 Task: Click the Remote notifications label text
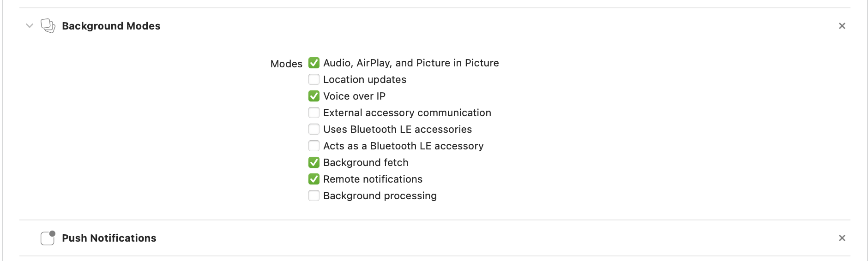[373, 179]
